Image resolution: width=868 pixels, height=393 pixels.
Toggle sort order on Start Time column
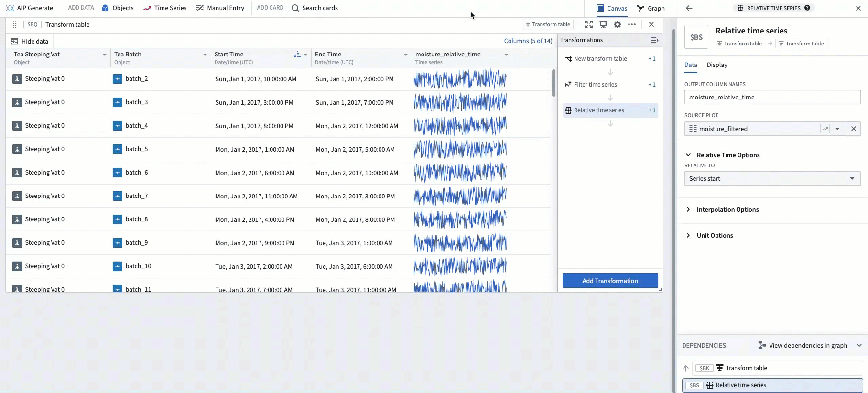[x=297, y=55]
